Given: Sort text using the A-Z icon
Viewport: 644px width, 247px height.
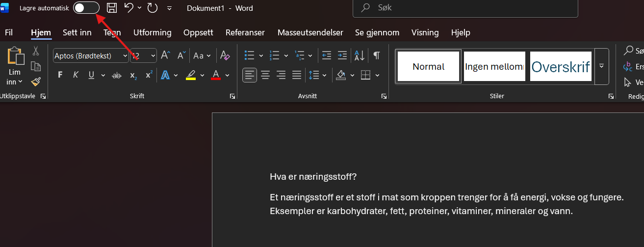Looking at the screenshot, I should click(359, 55).
